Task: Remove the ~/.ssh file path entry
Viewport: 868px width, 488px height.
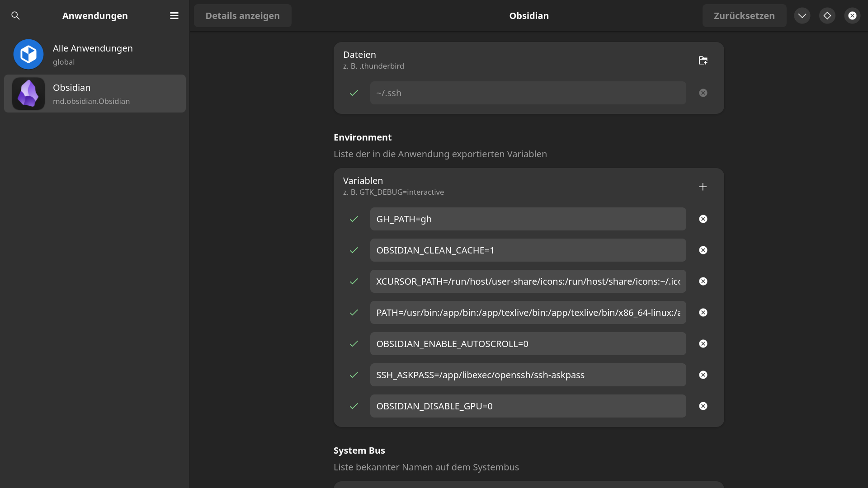Action: point(703,93)
